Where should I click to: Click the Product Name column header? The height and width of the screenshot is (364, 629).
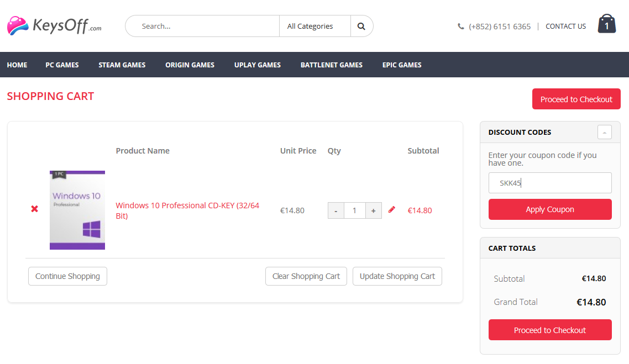(x=143, y=151)
